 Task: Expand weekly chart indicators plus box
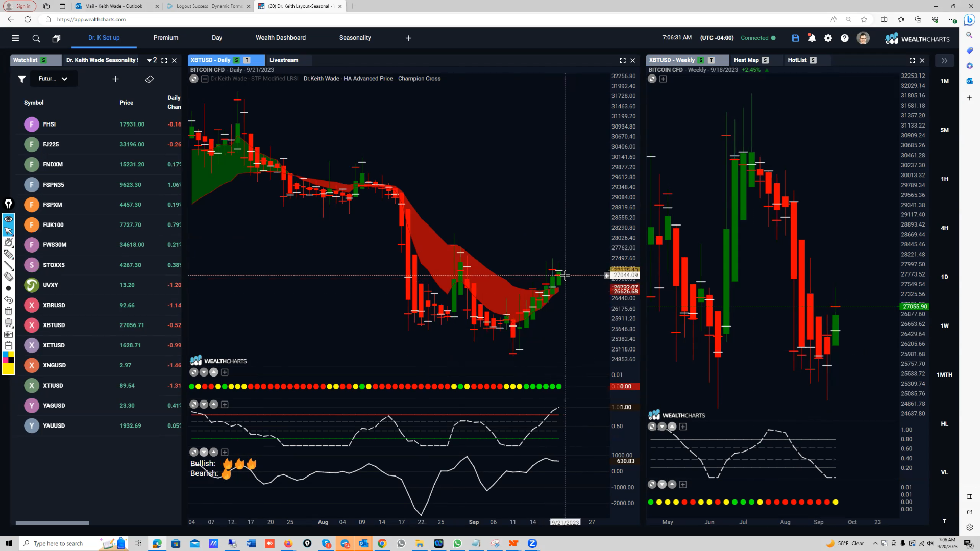pyautogui.click(x=663, y=79)
